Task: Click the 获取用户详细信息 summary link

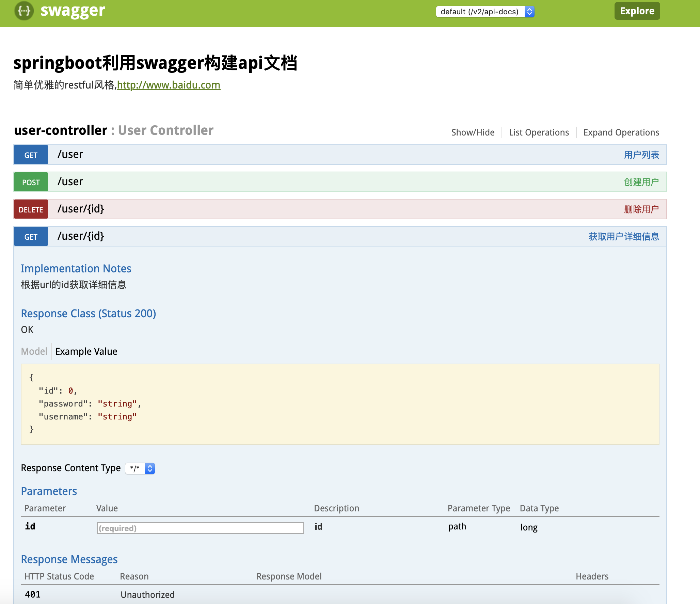Action: pyautogui.click(x=624, y=237)
